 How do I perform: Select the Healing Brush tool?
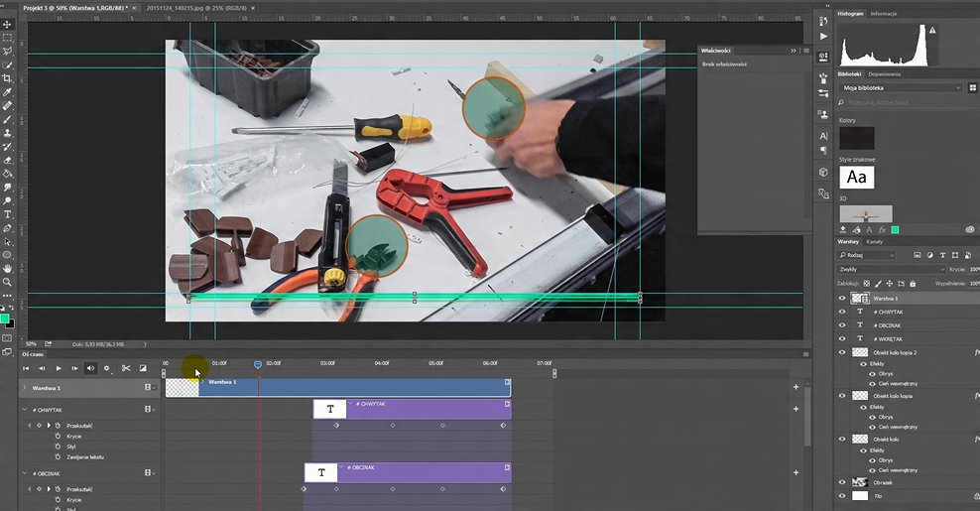point(8,106)
